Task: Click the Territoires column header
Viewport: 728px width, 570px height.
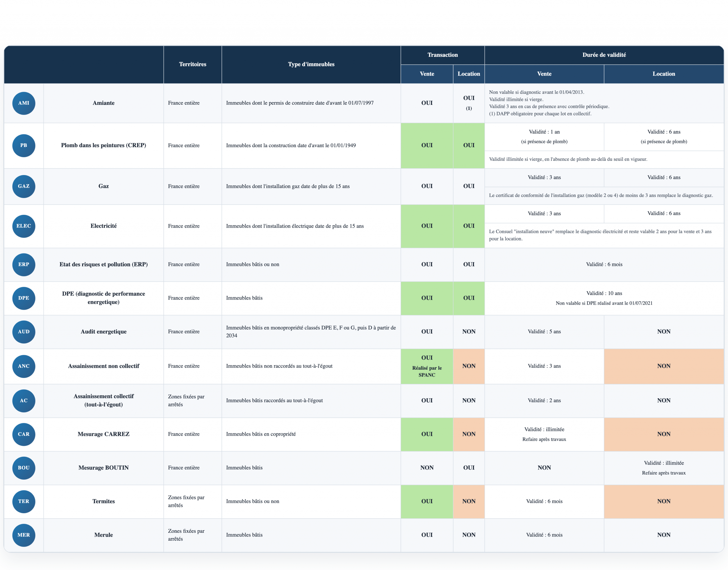Action: (192, 65)
